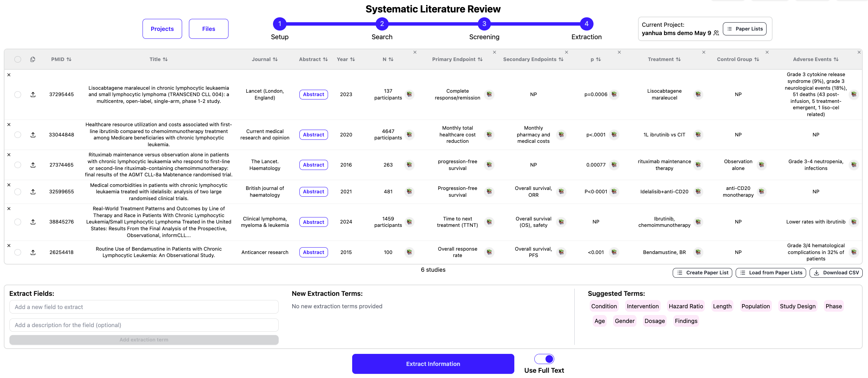Click the copy icon in table header

pyautogui.click(x=33, y=59)
